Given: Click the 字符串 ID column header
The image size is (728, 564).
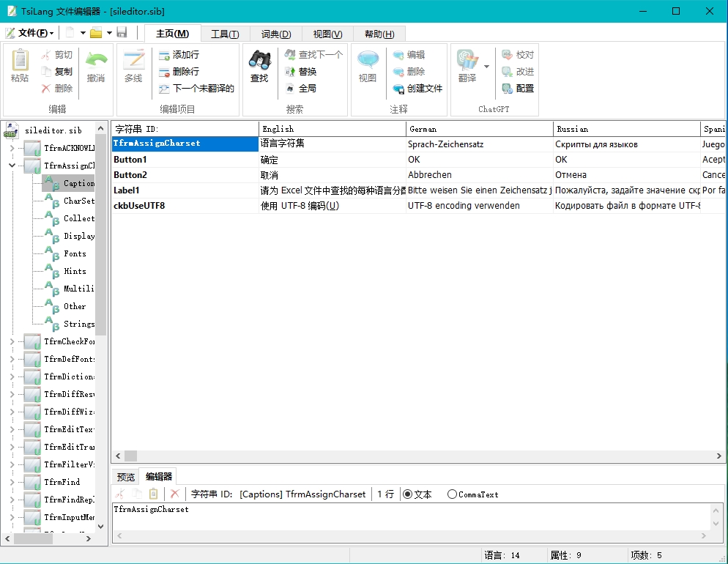Looking at the screenshot, I should (x=185, y=129).
